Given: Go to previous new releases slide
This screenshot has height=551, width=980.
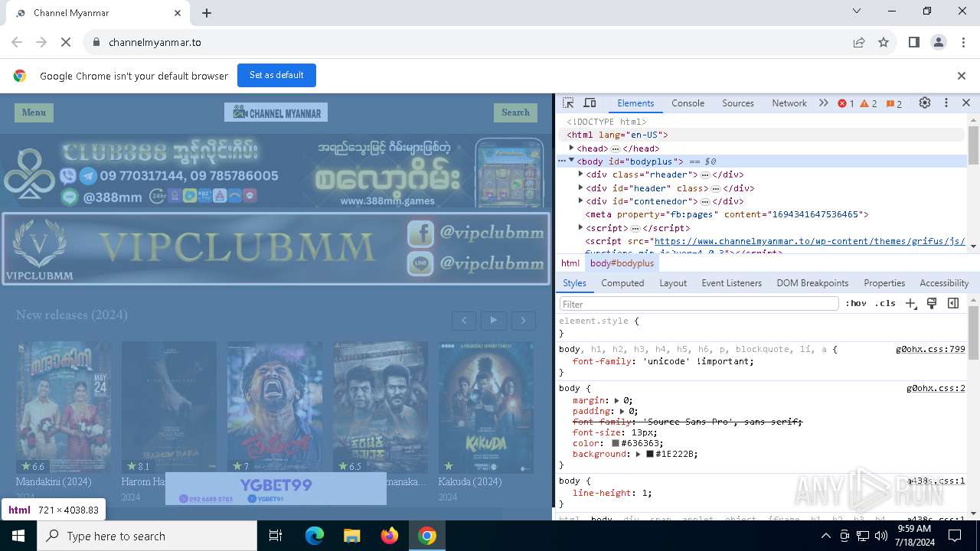Looking at the screenshot, I should [x=464, y=321].
